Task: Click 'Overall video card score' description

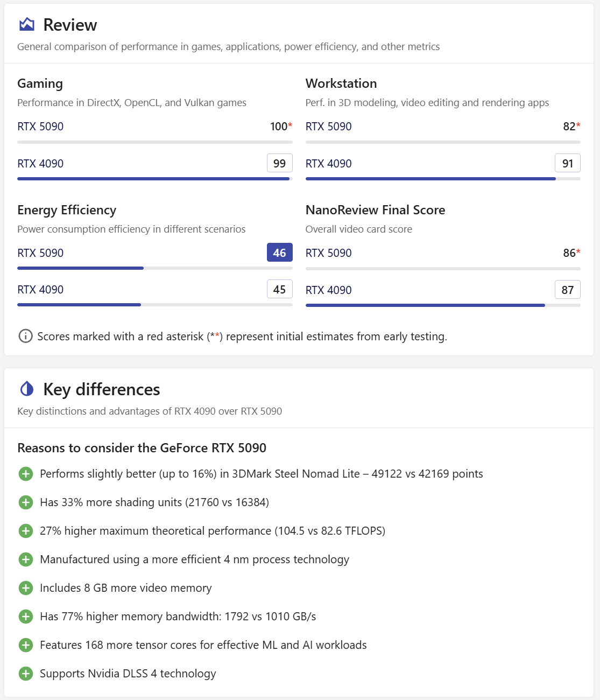Action: pos(359,229)
